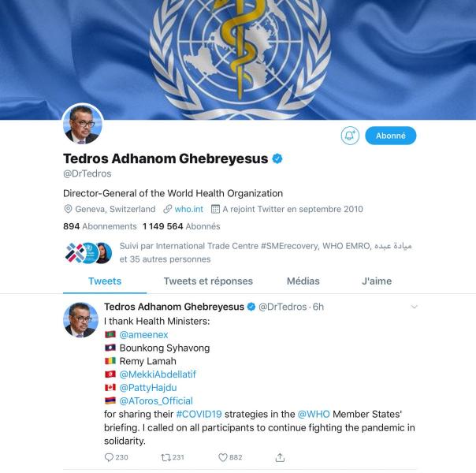The height and width of the screenshot is (473, 476).
Task: Open the @ameenex mention
Action: click(143, 334)
